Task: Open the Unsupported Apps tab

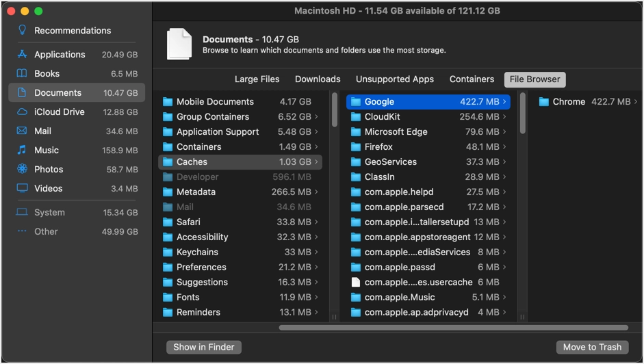Action: [395, 79]
